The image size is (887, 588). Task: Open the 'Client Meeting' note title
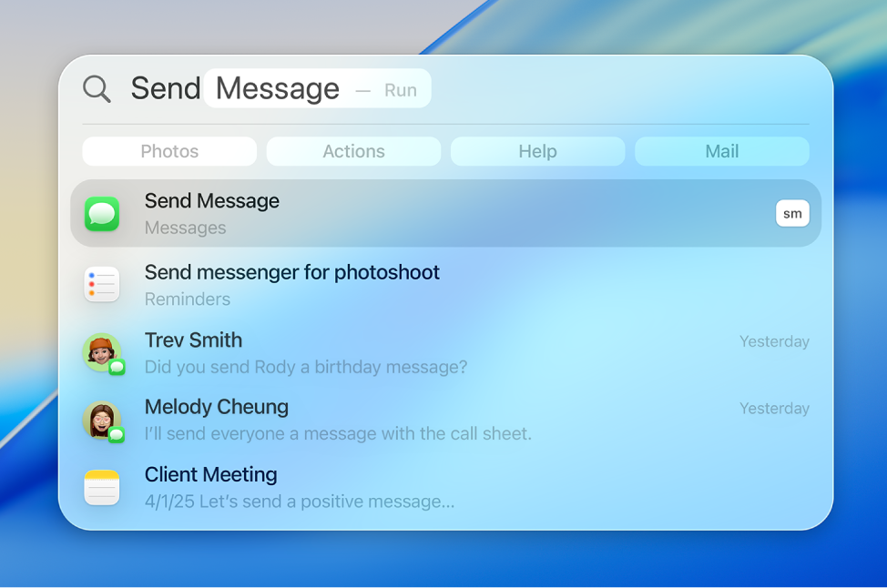click(211, 475)
